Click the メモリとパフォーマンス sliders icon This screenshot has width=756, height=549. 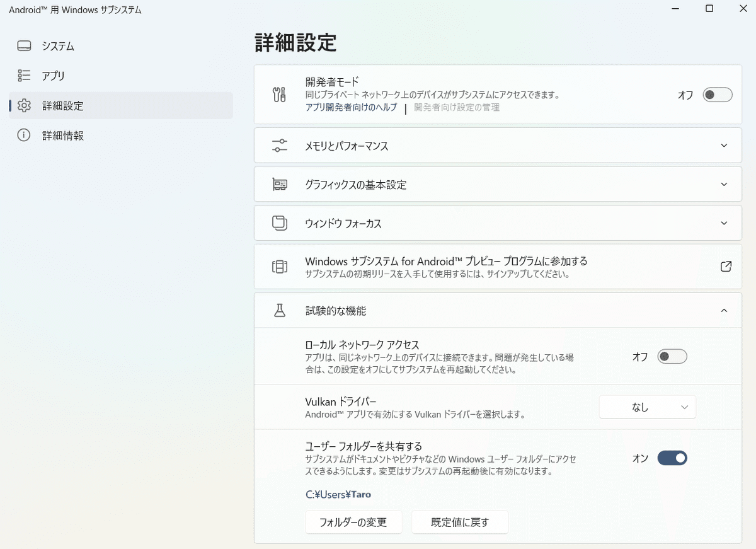(x=279, y=146)
